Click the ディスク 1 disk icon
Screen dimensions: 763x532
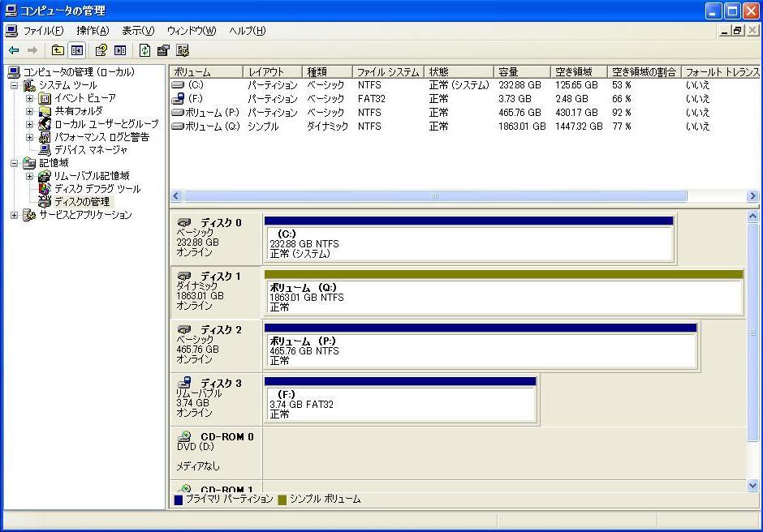pos(184,276)
